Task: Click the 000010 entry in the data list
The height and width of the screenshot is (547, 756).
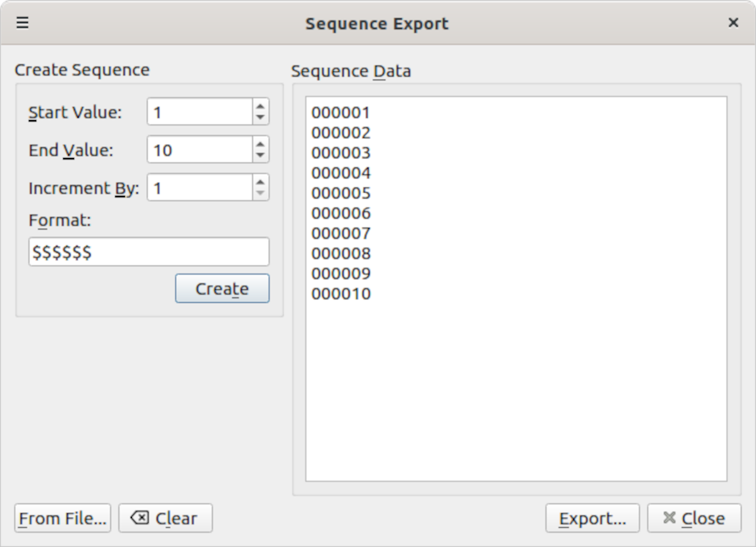Action: point(341,294)
